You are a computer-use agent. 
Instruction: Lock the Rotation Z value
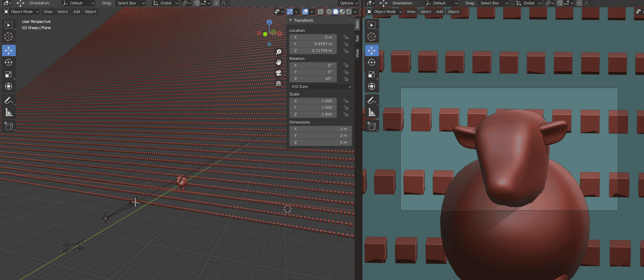(346, 79)
